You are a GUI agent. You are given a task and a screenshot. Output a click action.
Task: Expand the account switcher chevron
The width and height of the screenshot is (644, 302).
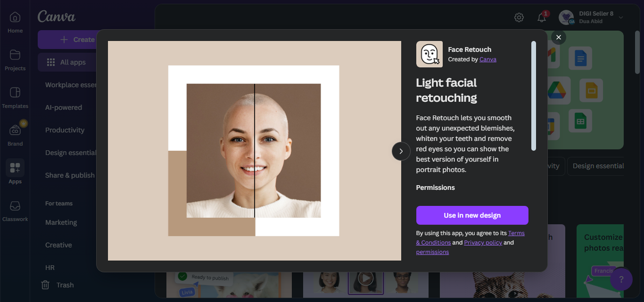tap(621, 18)
